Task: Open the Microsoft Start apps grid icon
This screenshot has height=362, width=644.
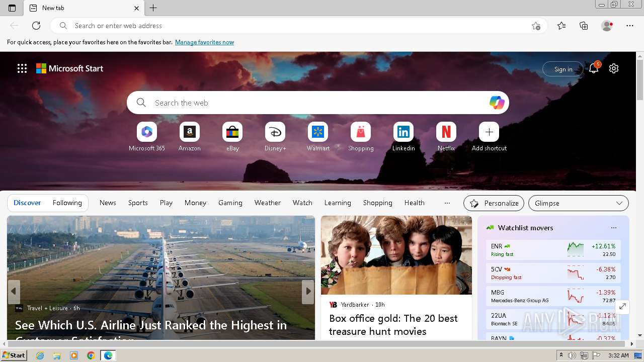Action: tap(22, 68)
